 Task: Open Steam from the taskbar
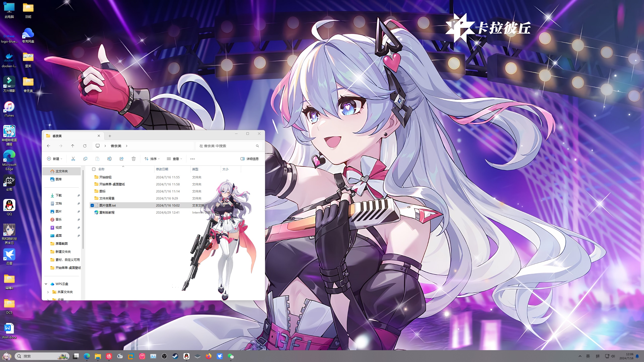(x=175, y=356)
